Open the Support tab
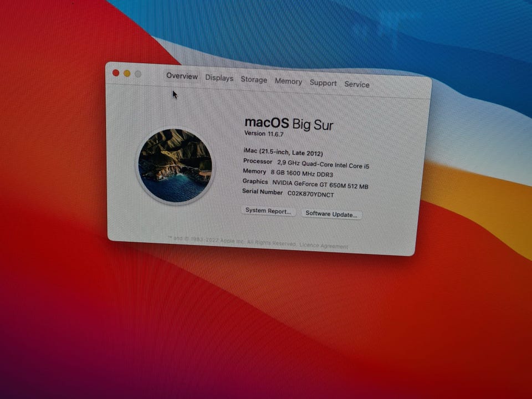Screen dimensions: 532x399 pos(323,83)
